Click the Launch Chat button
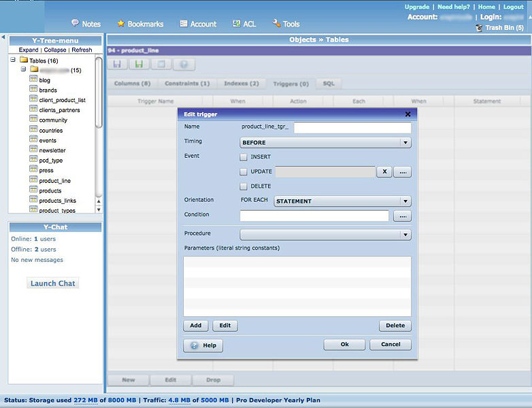The width and height of the screenshot is (532, 408). (x=53, y=283)
